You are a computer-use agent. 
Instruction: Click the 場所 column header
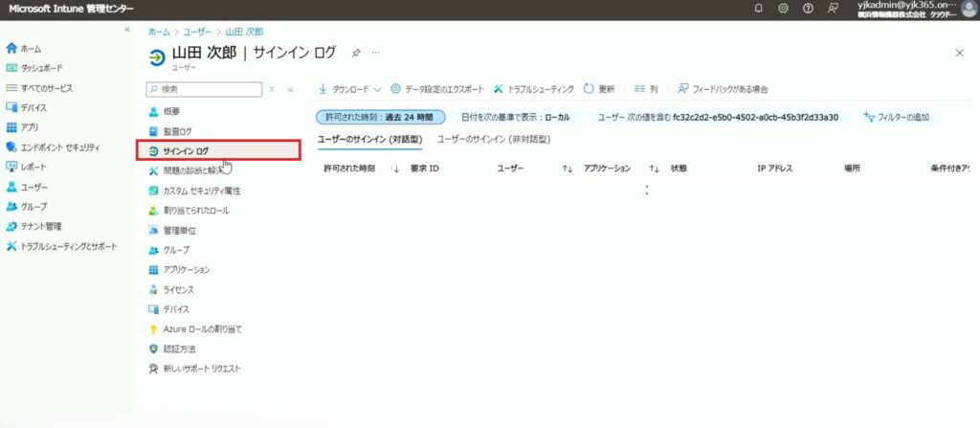852,169
